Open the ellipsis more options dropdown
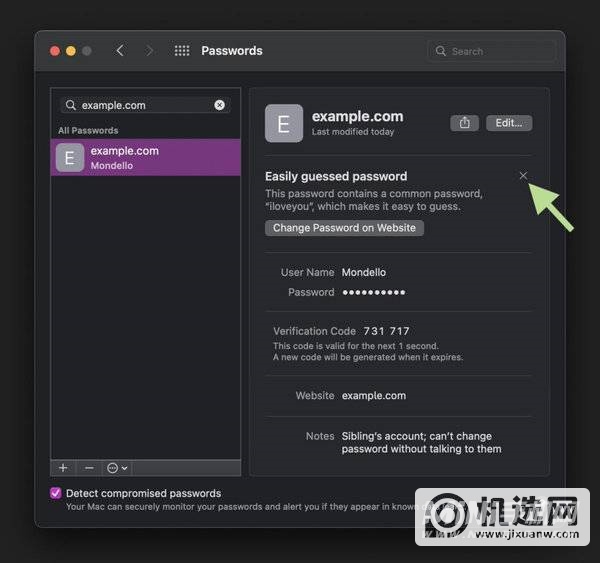This screenshot has width=600, height=563. point(117,468)
